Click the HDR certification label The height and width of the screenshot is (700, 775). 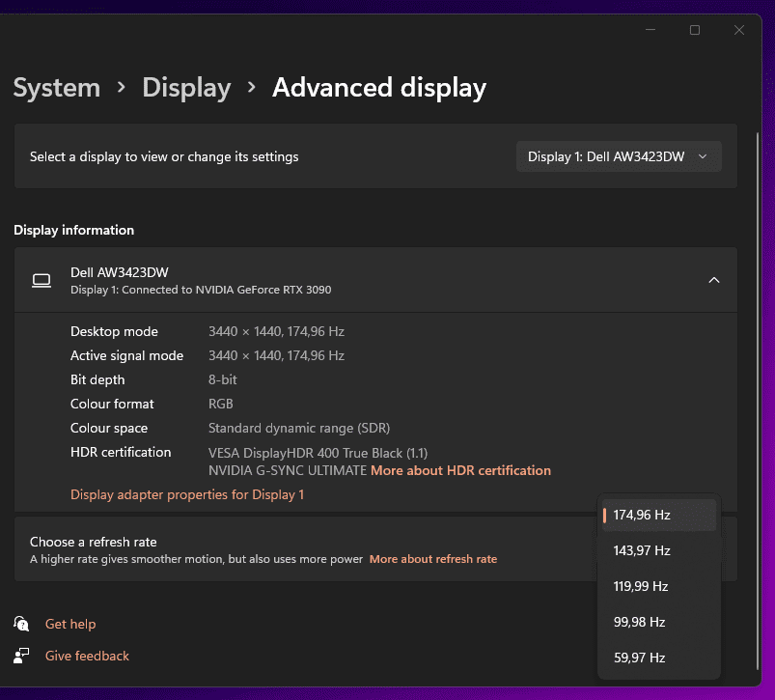121,452
